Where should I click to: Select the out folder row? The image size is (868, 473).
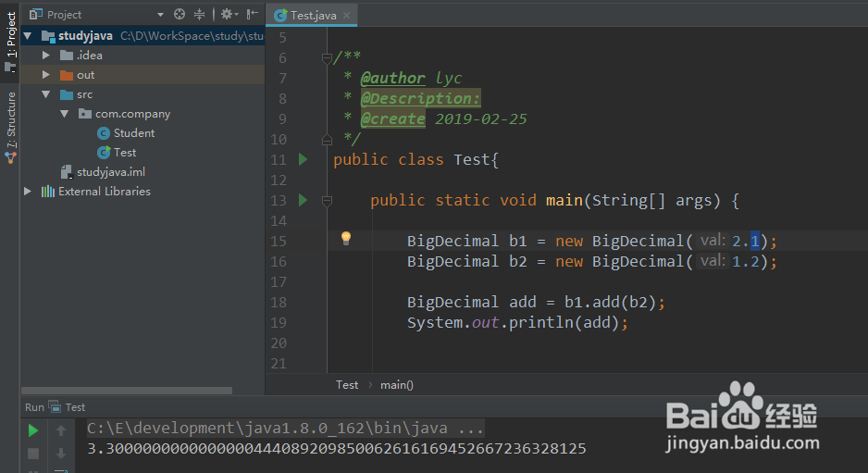point(143,75)
